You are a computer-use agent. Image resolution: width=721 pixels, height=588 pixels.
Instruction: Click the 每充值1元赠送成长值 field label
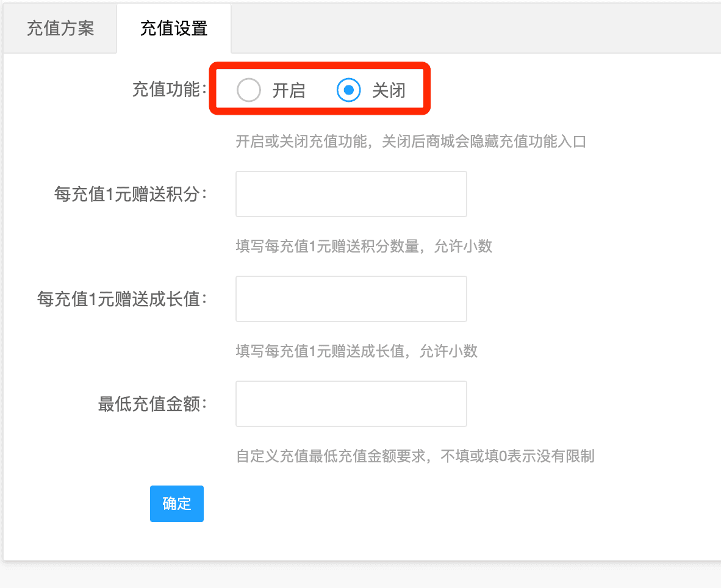(122, 299)
